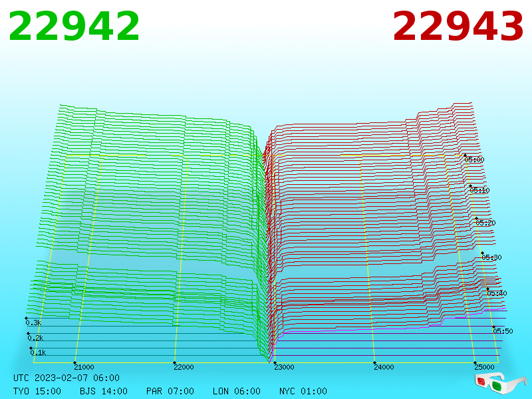Click the 05:00 time axis label
Image resolution: width=532 pixels, height=399 pixels.
point(474,160)
